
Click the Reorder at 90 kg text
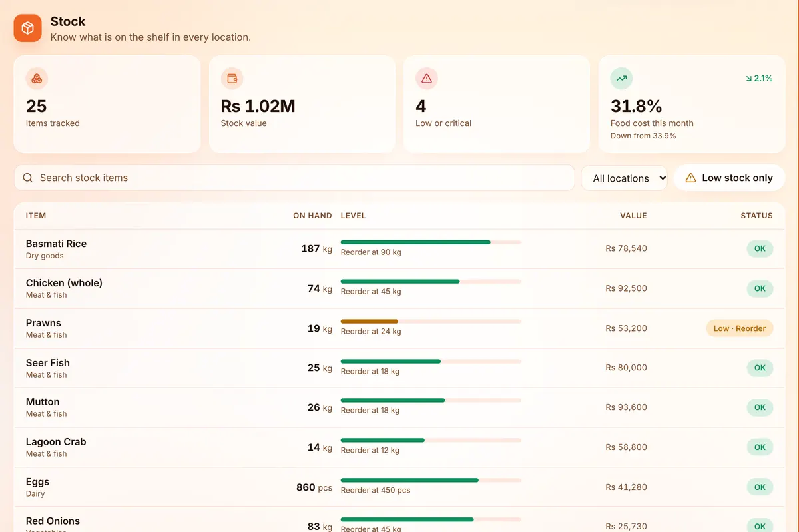pos(371,252)
